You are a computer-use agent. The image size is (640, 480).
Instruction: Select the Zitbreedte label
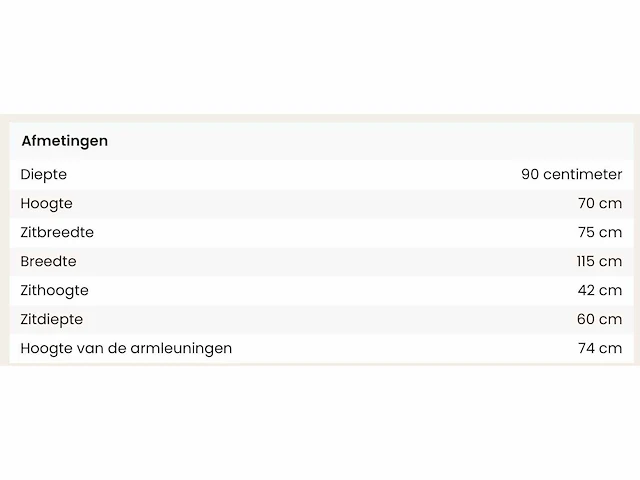click(57, 232)
